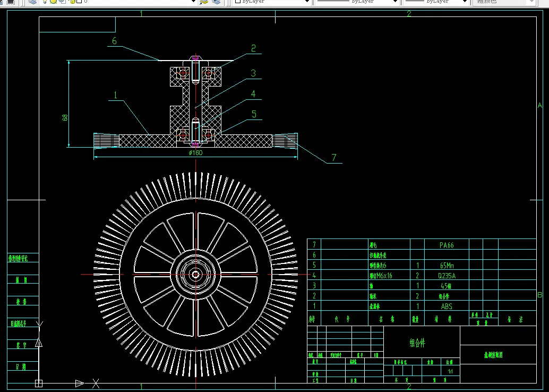This screenshot has height=392, width=549.
Task: Click row number 5 in parts list
Action: pos(314,265)
